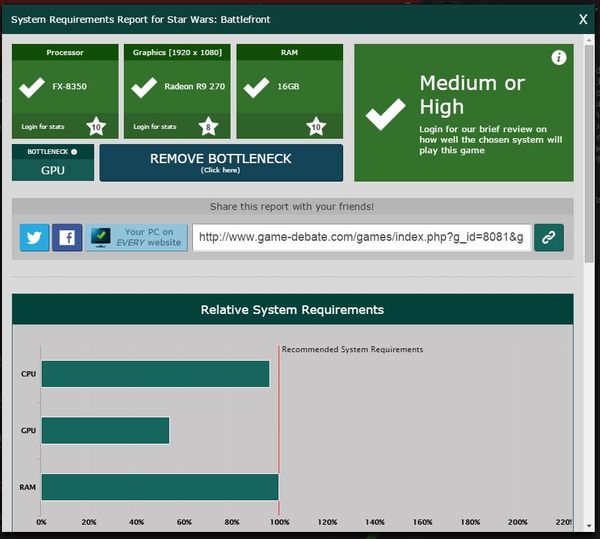Click the GPU bottleneck value box

click(53, 170)
